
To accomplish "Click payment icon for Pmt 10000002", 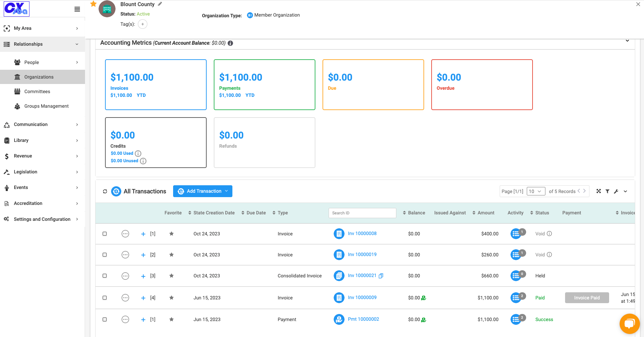I will (x=339, y=319).
